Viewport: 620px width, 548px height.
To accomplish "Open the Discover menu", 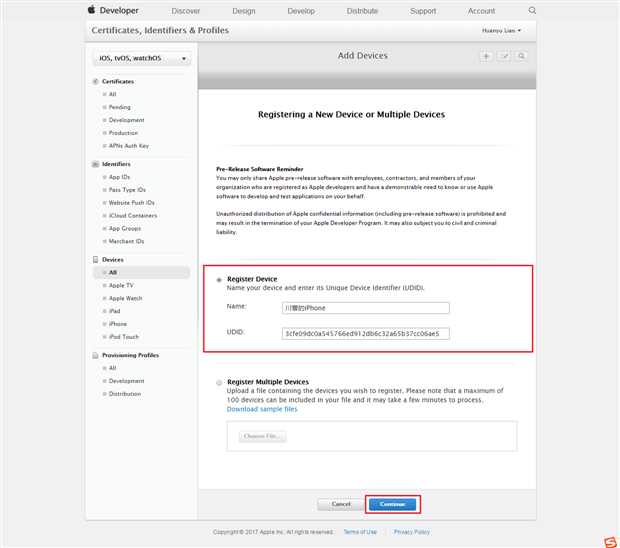I will [x=185, y=11].
